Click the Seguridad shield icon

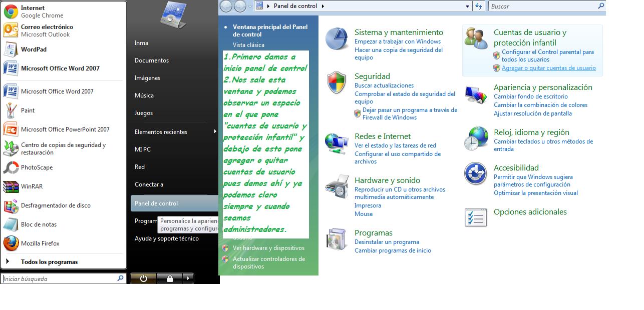[x=337, y=82]
